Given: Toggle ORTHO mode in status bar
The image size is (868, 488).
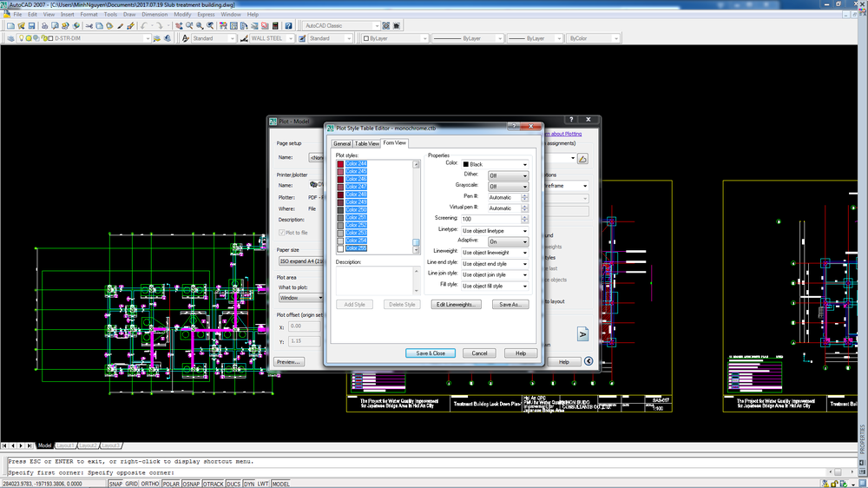Looking at the screenshot, I should 150,484.
